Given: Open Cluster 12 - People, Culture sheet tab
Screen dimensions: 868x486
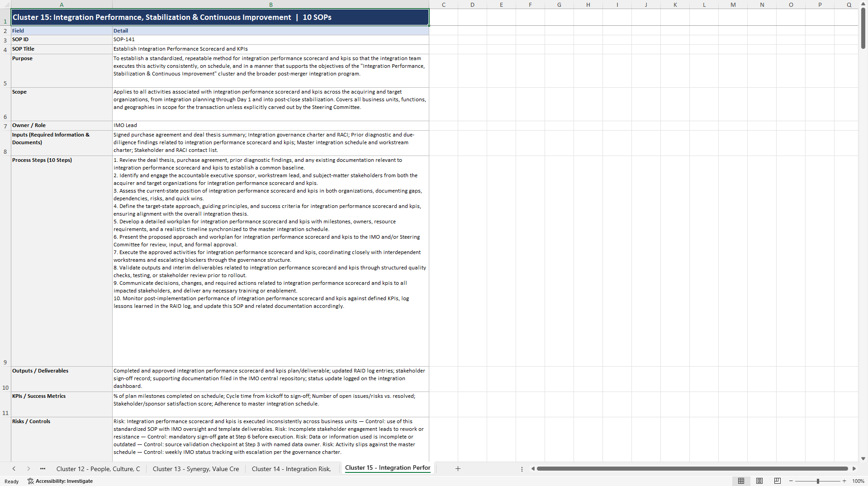Looking at the screenshot, I should (x=98, y=469).
